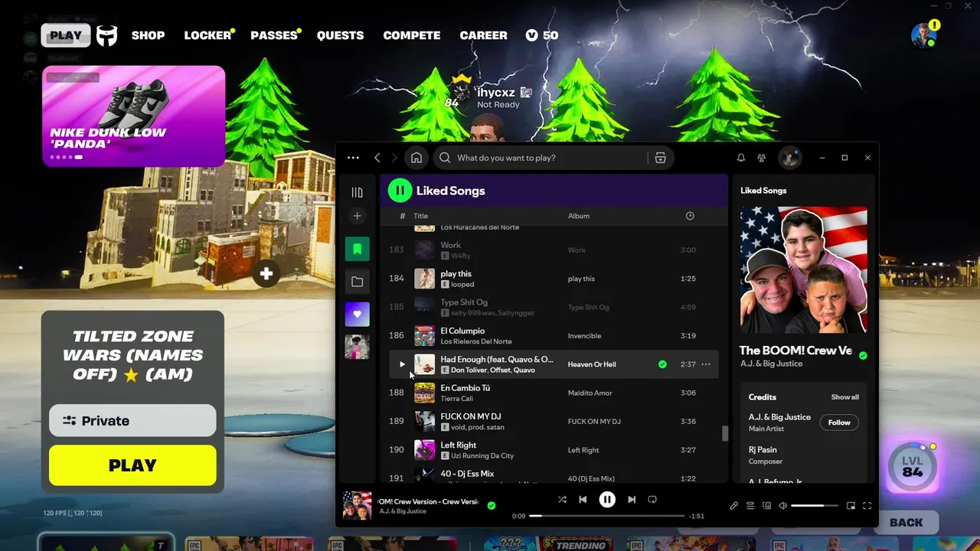The image size is (980, 551).
Task: Click the saved checkmark next to now playing title
Action: tap(492, 505)
